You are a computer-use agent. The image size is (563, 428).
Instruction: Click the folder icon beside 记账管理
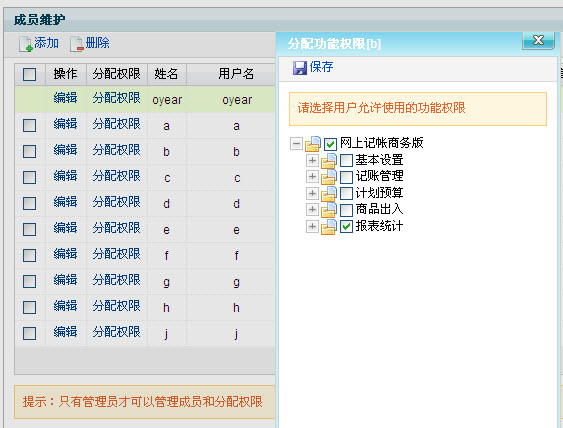pyautogui.click(x=329, y=177)
